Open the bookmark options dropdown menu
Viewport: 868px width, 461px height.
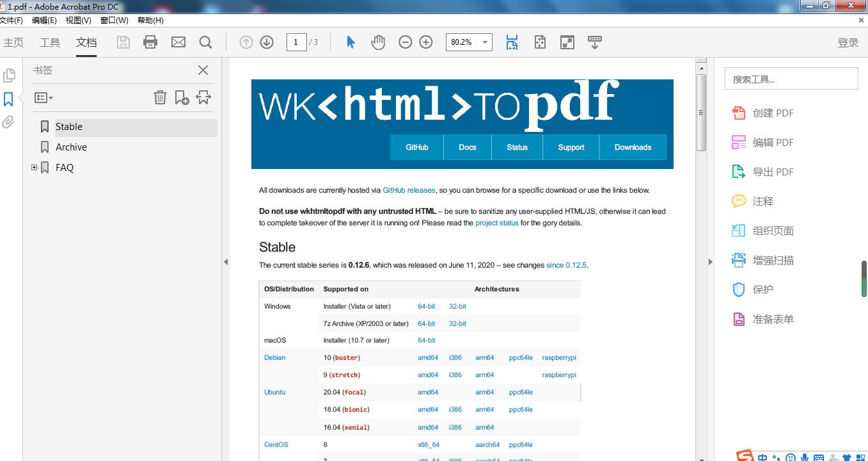43,98
